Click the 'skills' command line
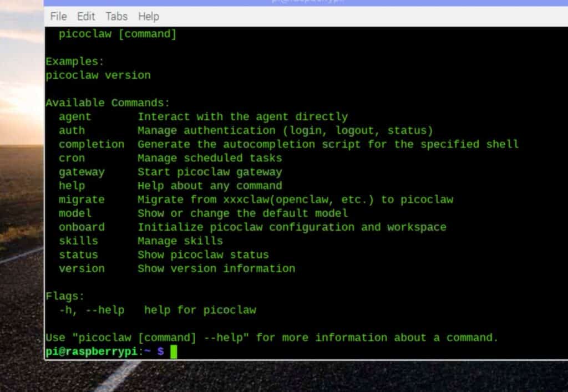Viewport: 568px width, 392px height. click(x=78, y=241)
